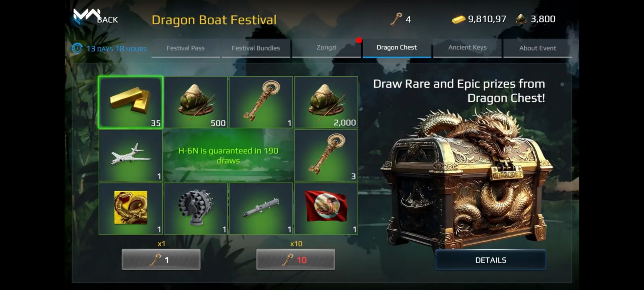Screen dimensions: 644x290
Task: Select the H-6N bomber aircraft prize
Action: pos(130,155)
